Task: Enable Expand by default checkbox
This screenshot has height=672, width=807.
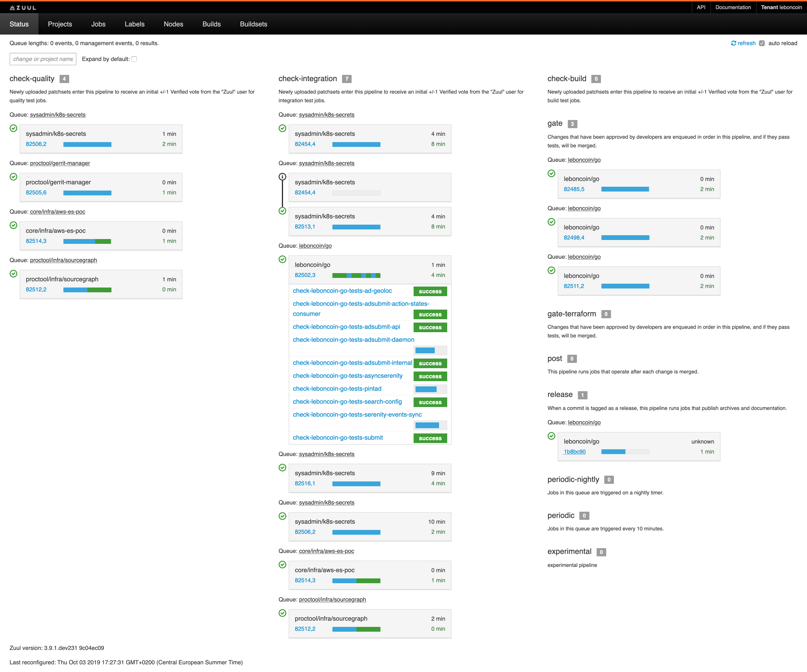Action: click(134, 59)
